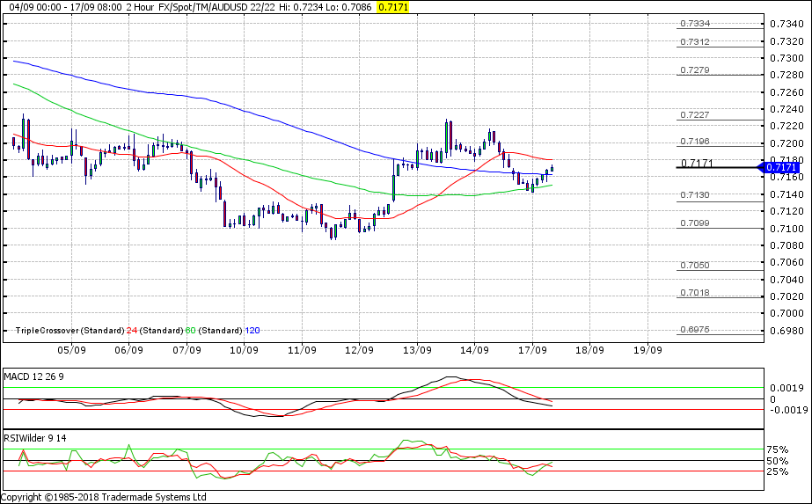Click the 0.7130 support level label

click(x=695, y=195)
